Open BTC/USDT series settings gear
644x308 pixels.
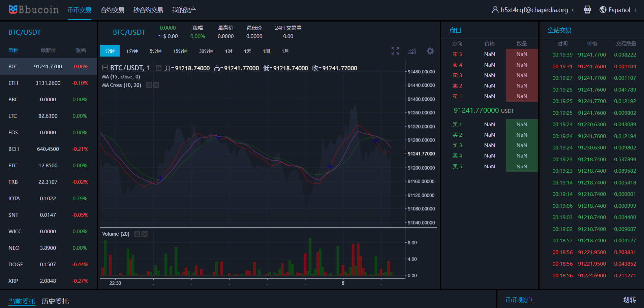(x=158, y=68)
